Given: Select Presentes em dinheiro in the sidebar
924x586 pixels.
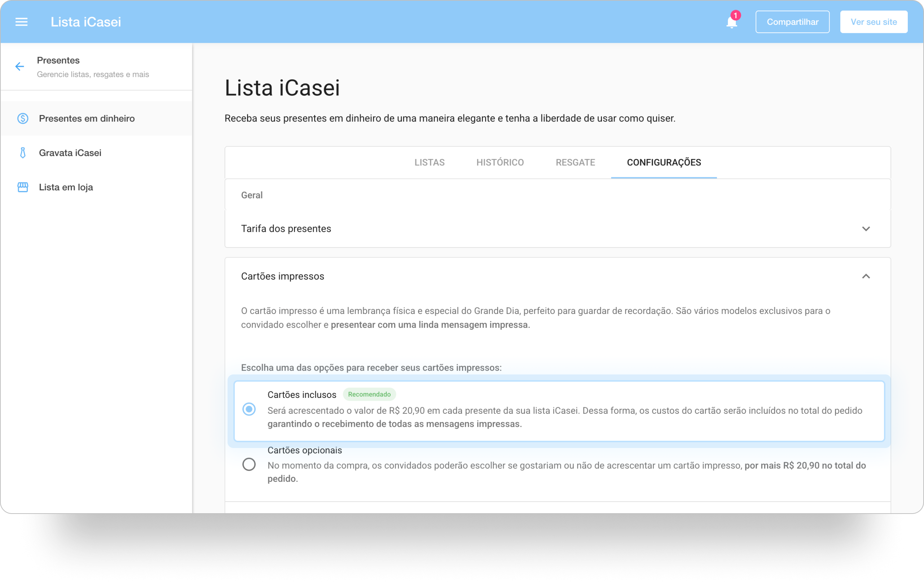Looking at the screenshot, I should point(86,119).
